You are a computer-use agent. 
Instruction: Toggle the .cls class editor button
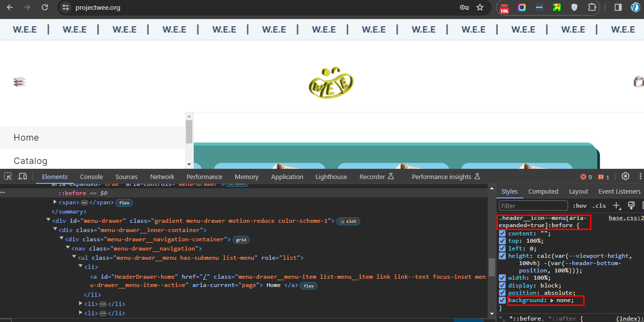click(x=599, y=206)
